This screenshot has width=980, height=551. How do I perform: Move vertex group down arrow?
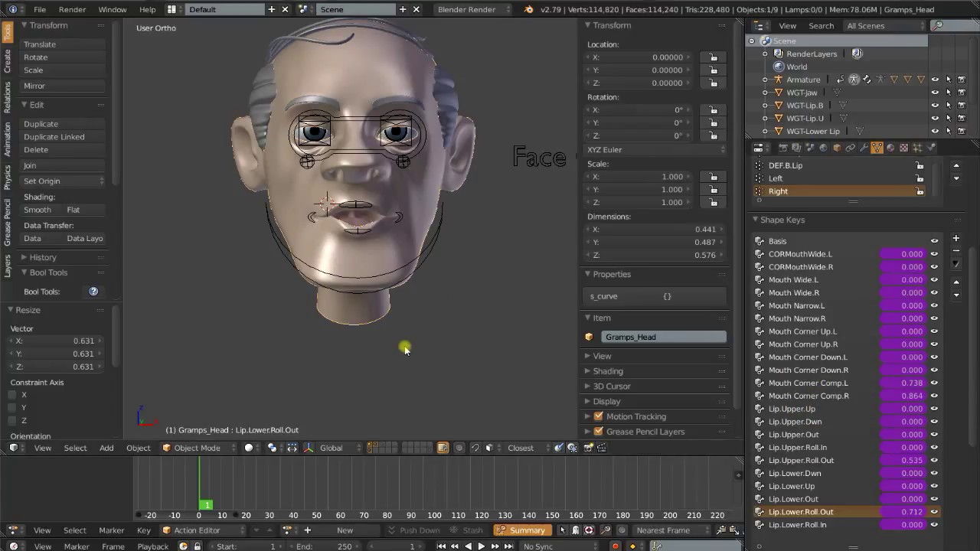coord(956,178)
